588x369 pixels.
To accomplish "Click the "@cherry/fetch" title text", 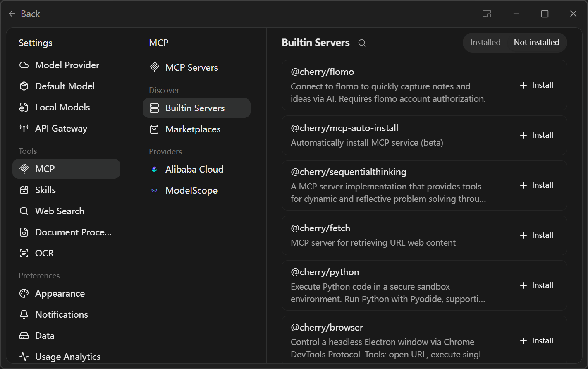I will tap(320, 228).
